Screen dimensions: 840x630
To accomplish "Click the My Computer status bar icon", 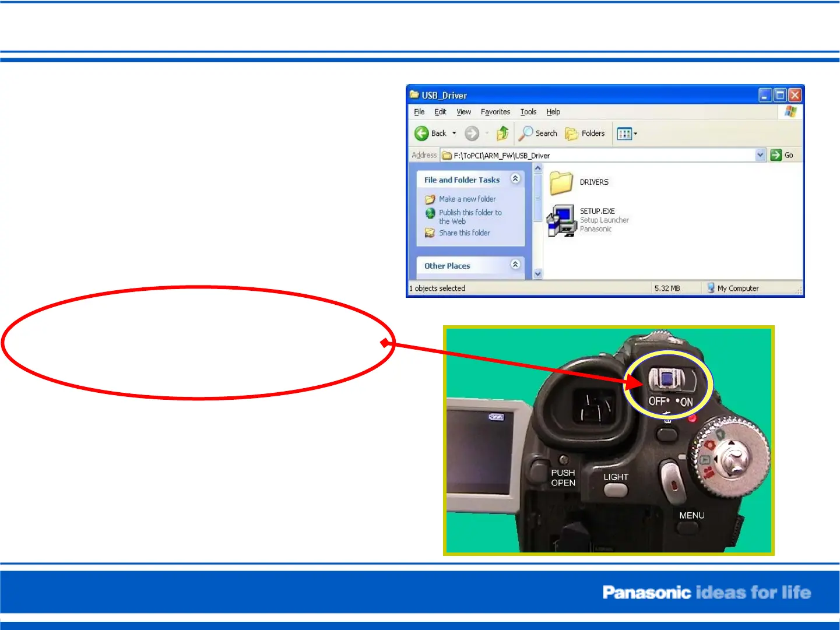I will pyautogui.click(x=711, y=288).
